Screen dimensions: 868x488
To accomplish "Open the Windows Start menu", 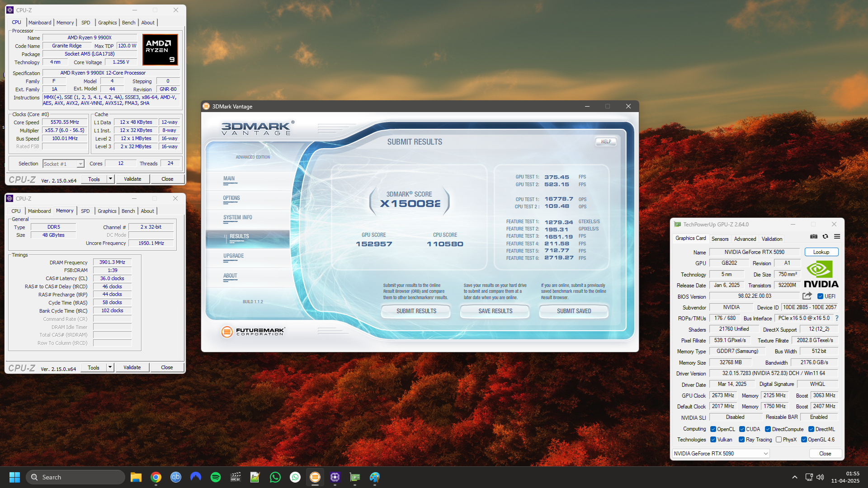I will [x=14, y=477].
